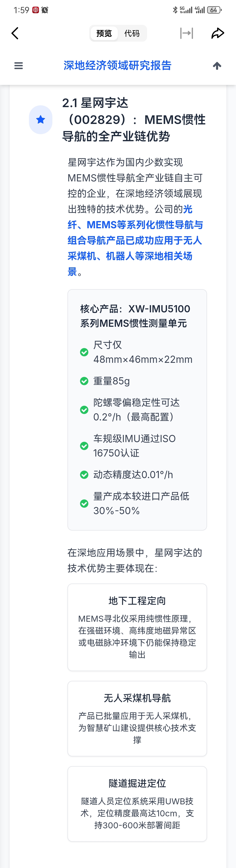The width and height of the screenshot is (236, 868).
Task: Toggle the fit-width expand icon
Action: [186, 33]
